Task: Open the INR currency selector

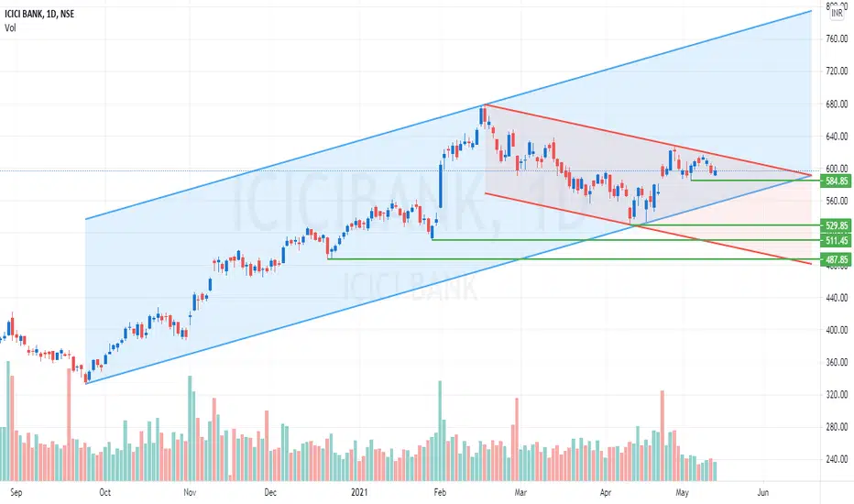Action: 837,13
